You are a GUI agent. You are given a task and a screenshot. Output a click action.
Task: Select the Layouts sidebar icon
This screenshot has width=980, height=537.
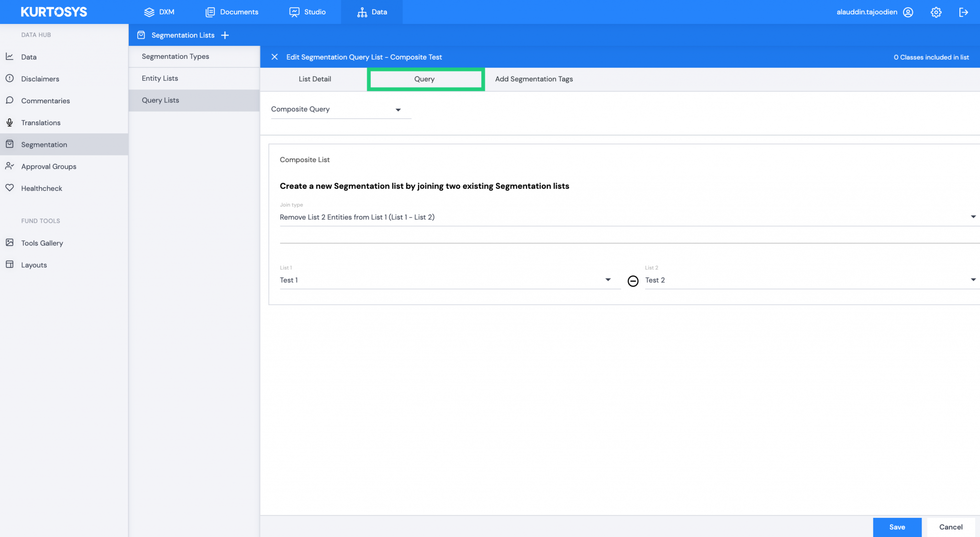10,264
